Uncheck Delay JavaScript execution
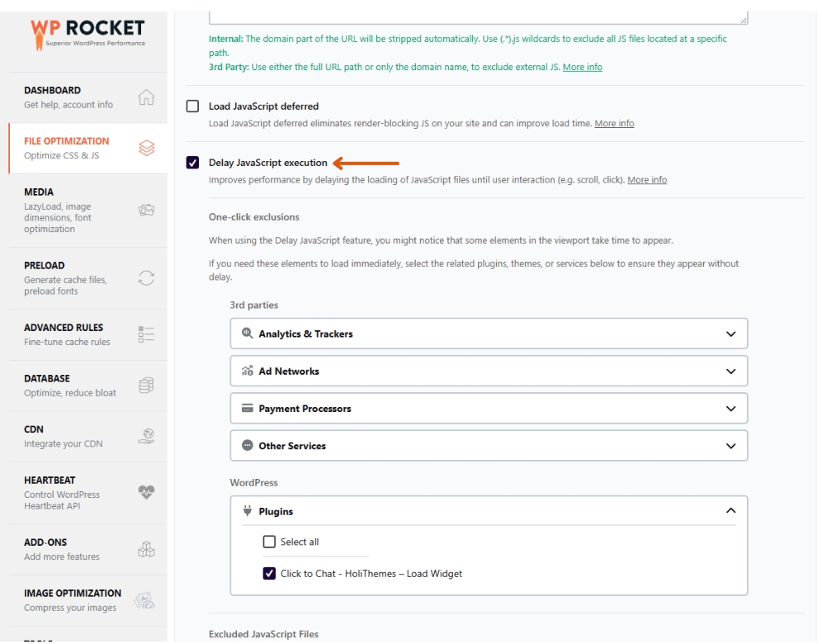 193,163
